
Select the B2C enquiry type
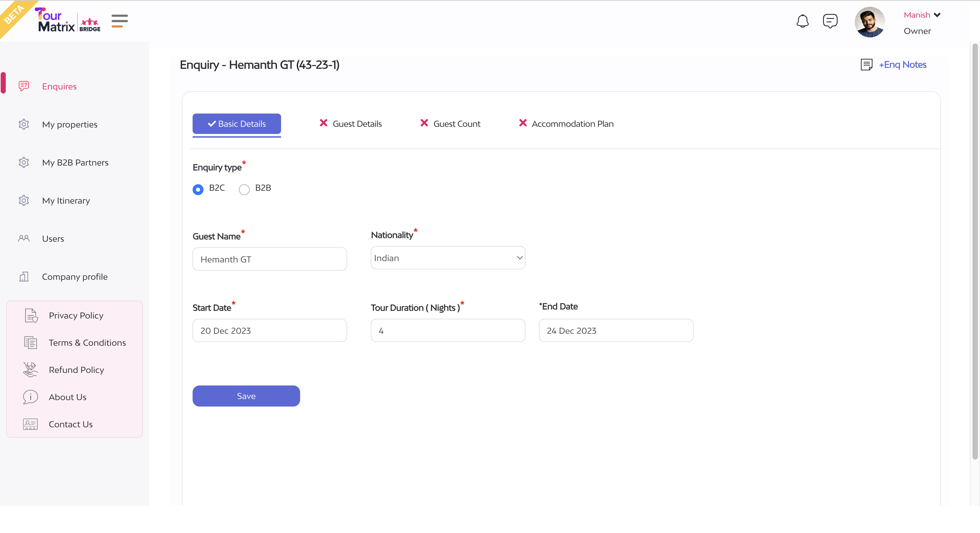pyautogui.click(x=198, y=189)
